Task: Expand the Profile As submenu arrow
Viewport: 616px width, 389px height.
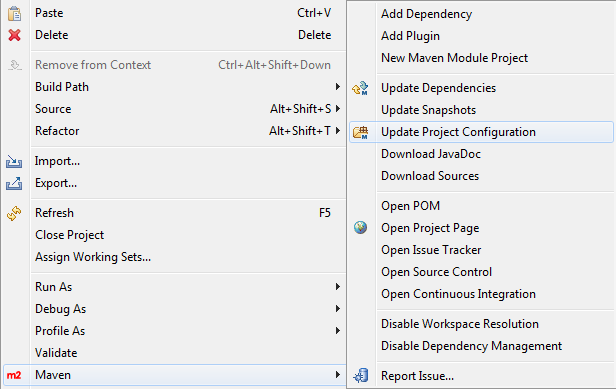Action: (x=337, y=330)
